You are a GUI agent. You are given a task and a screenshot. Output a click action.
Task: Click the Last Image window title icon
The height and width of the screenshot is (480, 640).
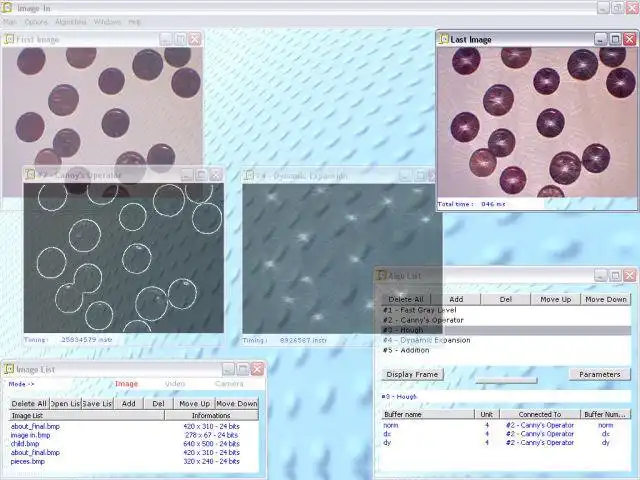pos(444,39)
